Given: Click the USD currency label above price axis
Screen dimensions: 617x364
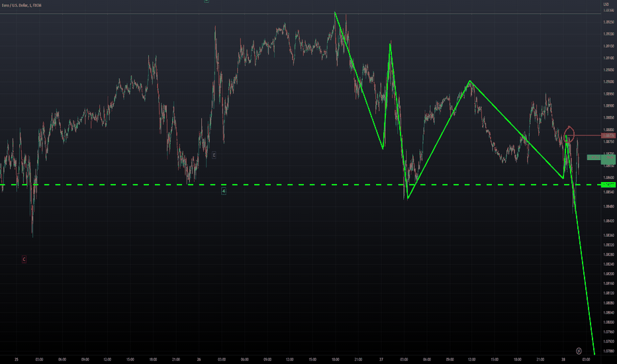Looking at the screenshot, I should (x=606, y=5).
